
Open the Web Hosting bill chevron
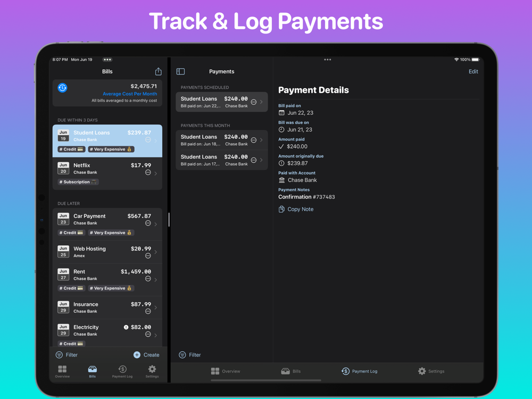pyautogui.click(x=156, y=252)
